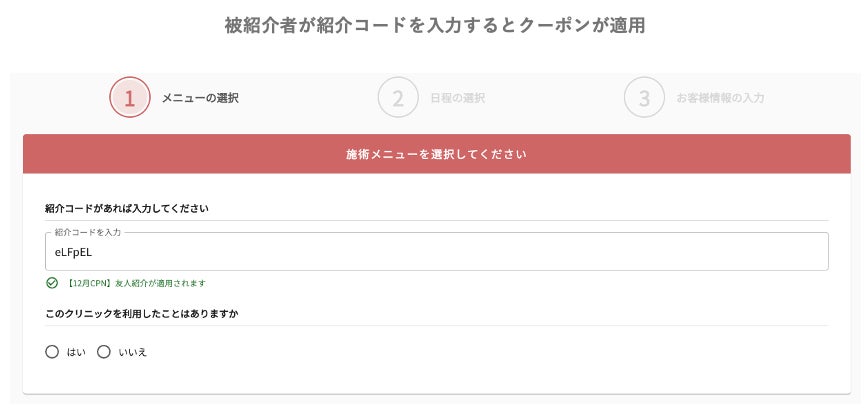This screenshot has height=416, width=866.
Task: Select the いいえ radio button
Action: (104, 352)
